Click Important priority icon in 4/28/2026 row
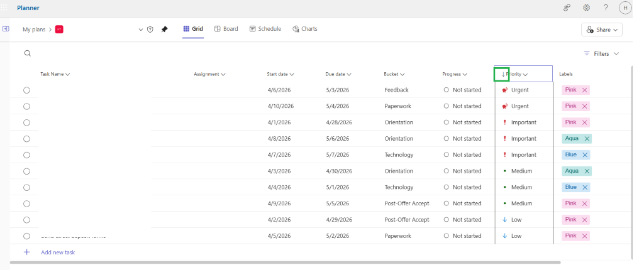Screen dimensions: 644x270 coord(505,122)
